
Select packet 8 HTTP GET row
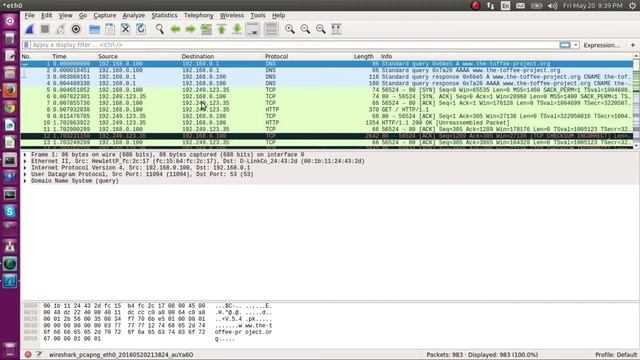327,109
